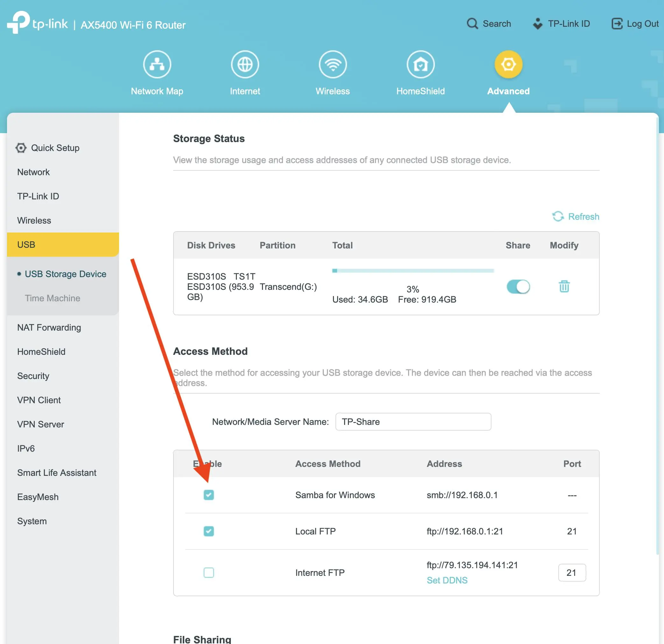
Task: Click the Access Method section heading
Action: 210,351
